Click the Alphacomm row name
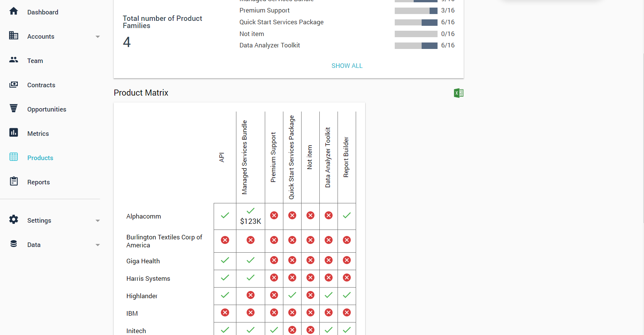This screenshot has height=335, width=644. pos(144,216)
